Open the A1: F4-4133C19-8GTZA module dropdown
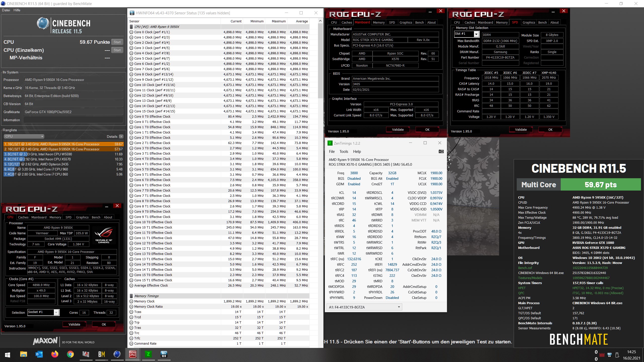644x362 pixels. tap(364, 307)
